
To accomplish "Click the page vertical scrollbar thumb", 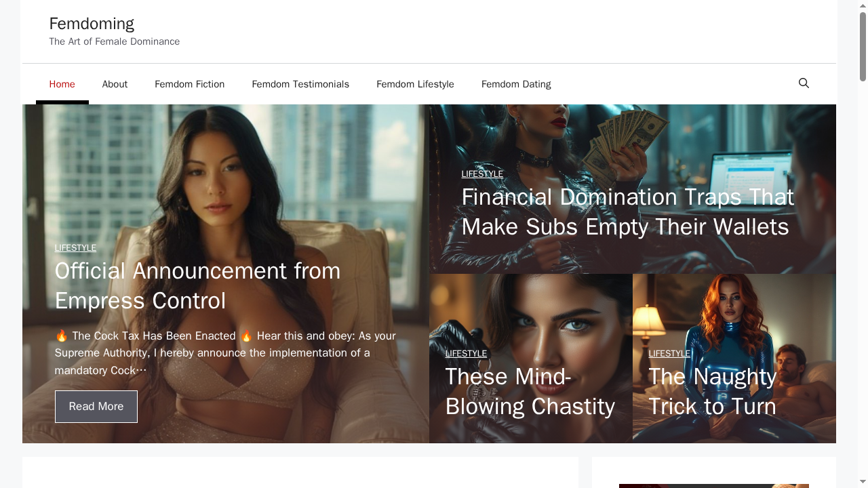I will point(863,46).
